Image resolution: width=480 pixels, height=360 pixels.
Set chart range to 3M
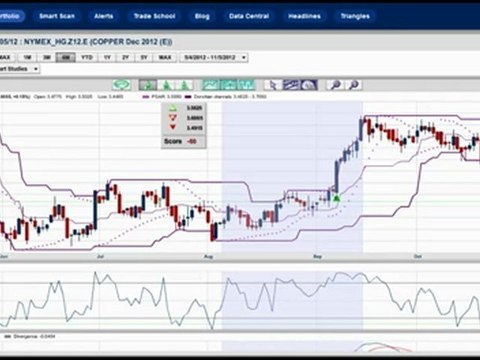tap(47, 58)
